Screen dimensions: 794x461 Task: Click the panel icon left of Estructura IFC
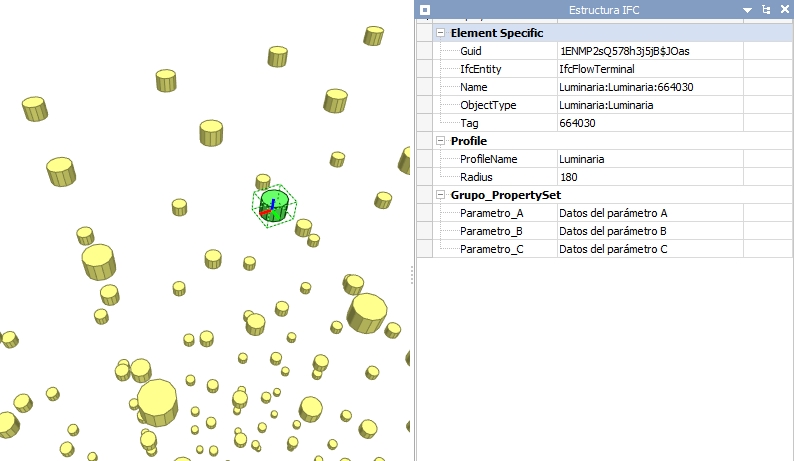coord(425,9)
